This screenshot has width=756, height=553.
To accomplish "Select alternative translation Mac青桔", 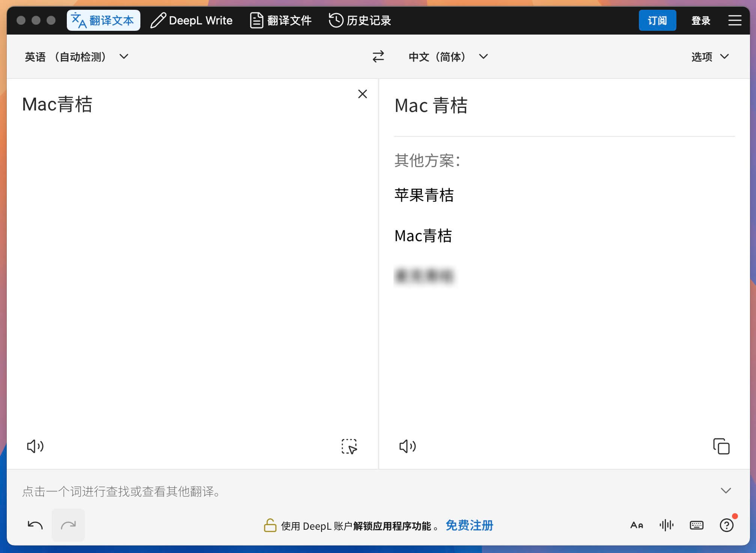I will click(x=423, y=236).
